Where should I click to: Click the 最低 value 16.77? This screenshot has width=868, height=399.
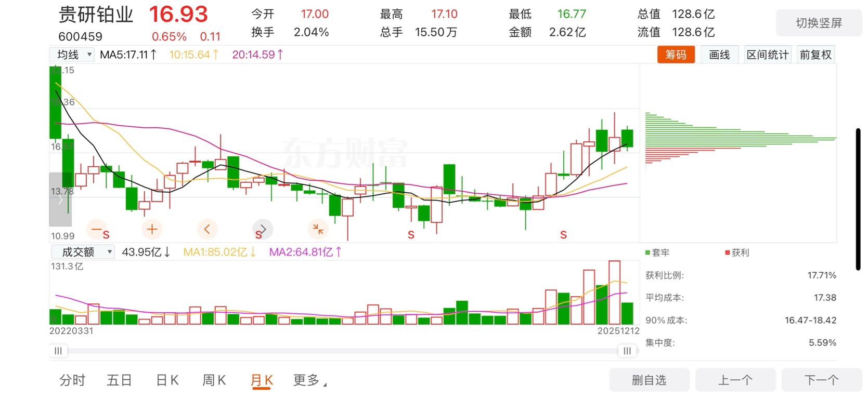point(572,14)
